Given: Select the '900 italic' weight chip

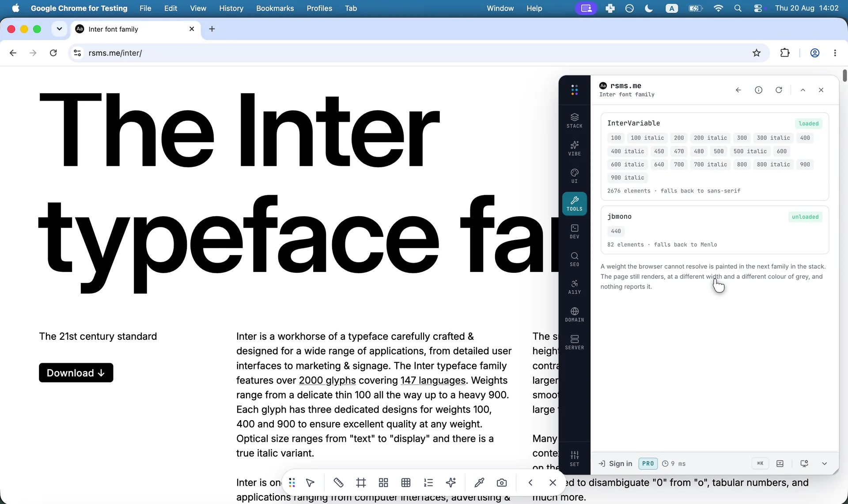Looking at the screenshot, I should pos(628,177).
